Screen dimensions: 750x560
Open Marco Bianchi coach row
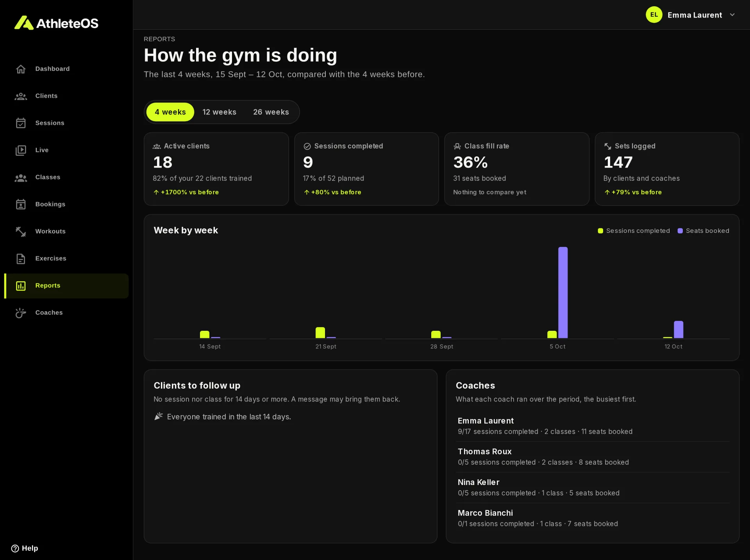click(593, 518)
